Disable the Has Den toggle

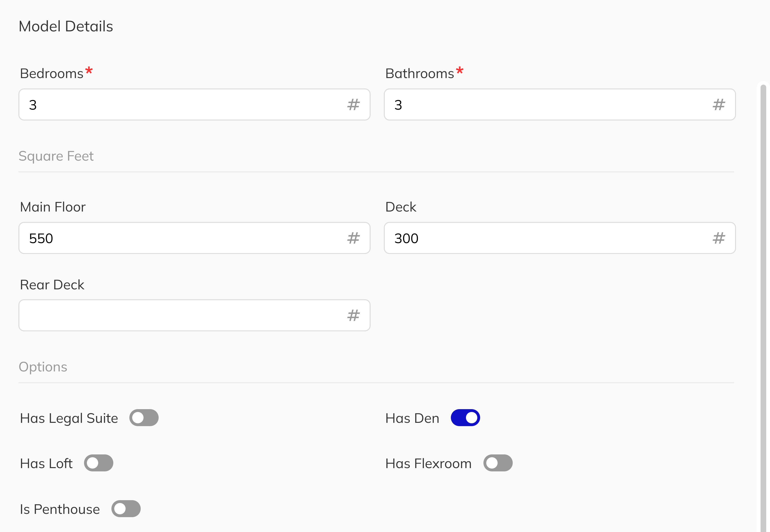465,418
